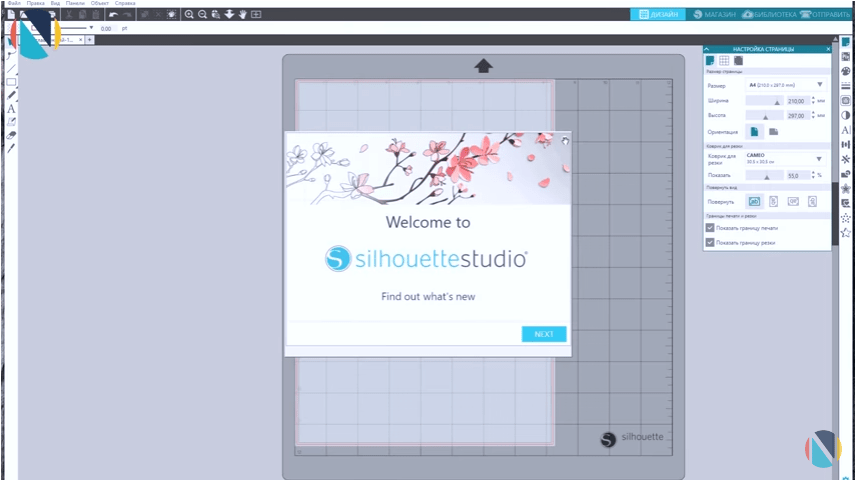The height and width of the screenshot is (480, 855).
Task: Open the Справка menu
Action: [125, 3]
